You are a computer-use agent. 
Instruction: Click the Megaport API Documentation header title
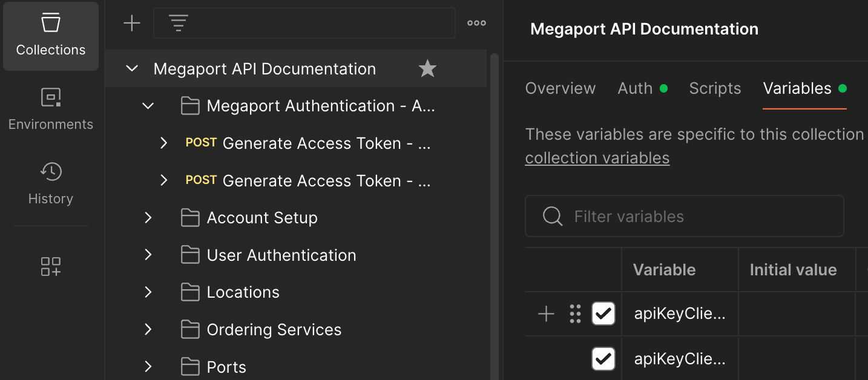[x=644, y=29]
